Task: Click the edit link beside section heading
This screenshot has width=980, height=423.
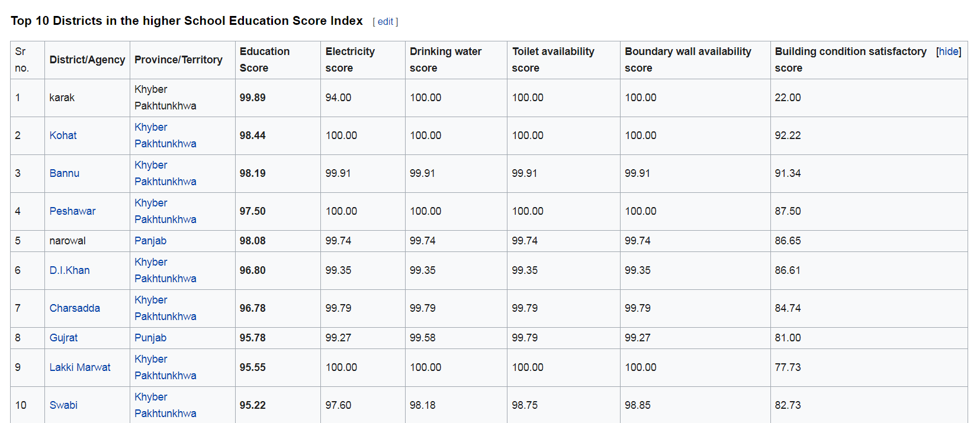Action: 385,22
